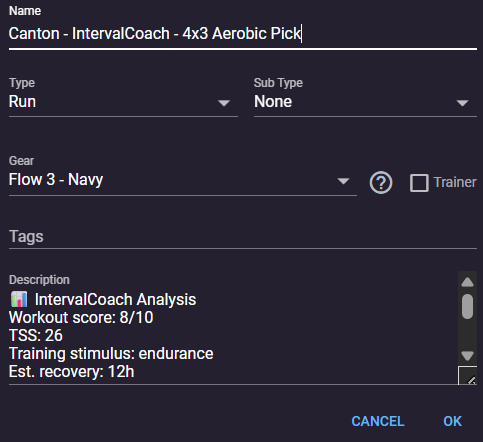This screenshot has width=483, height=442.
Task: Expand the Sub Type dropdown arrow
Action: [x=462, y=103]
